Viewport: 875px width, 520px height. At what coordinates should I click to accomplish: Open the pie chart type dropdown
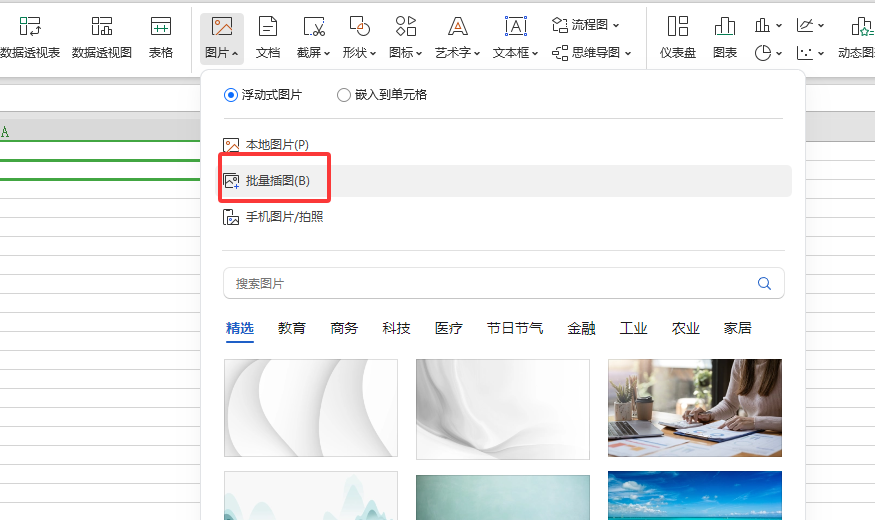tap(768, 53)
